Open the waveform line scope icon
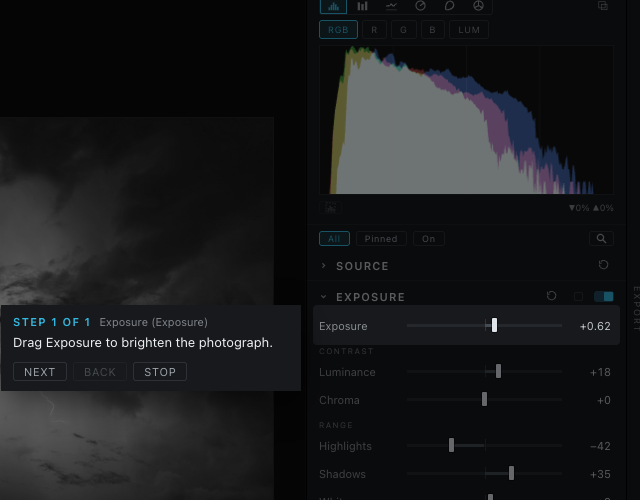 pyautogui.click(x=391, y=6)
